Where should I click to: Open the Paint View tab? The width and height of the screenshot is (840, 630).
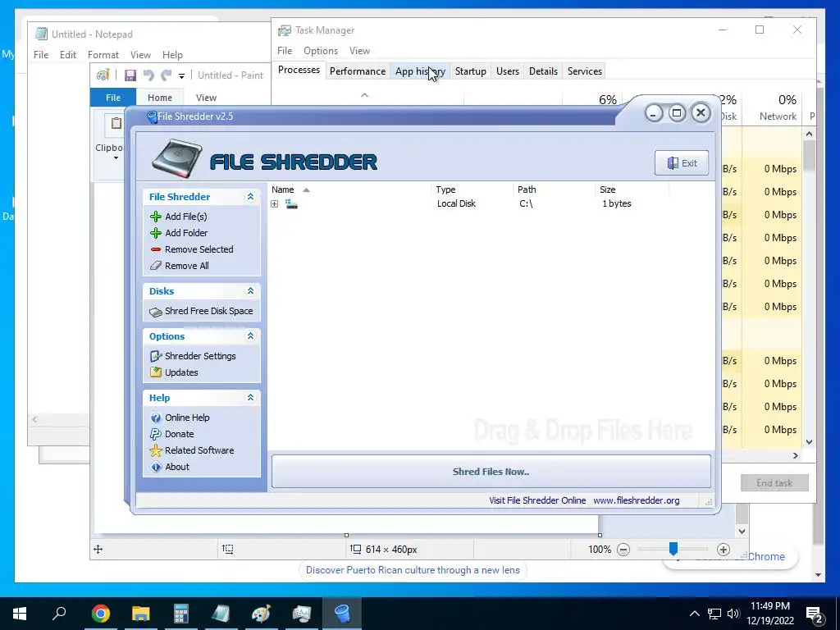coord(206,98)
